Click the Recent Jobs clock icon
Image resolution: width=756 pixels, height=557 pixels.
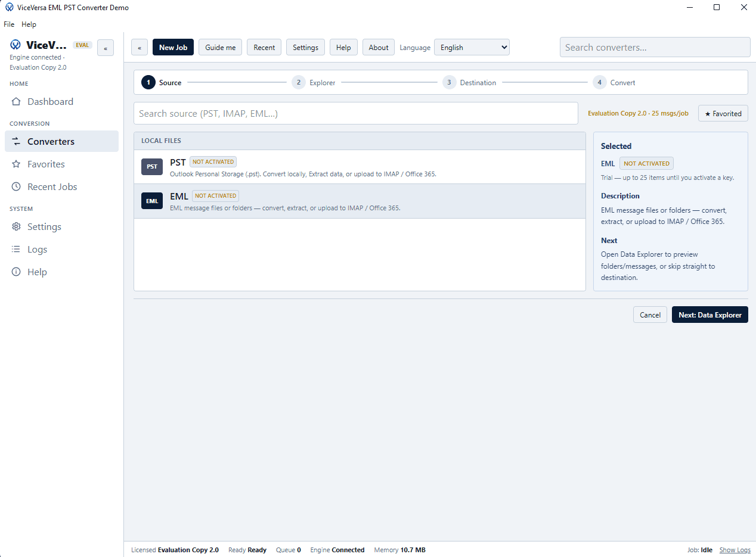click(16, 187)
